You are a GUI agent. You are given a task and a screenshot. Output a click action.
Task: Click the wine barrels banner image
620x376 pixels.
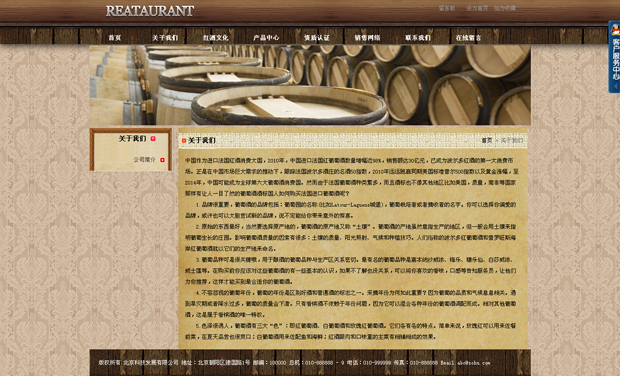coord(310,85)
